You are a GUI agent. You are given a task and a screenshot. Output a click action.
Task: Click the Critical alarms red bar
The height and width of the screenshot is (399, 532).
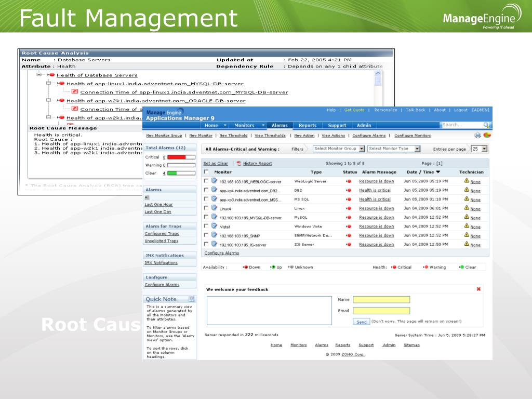181,157
